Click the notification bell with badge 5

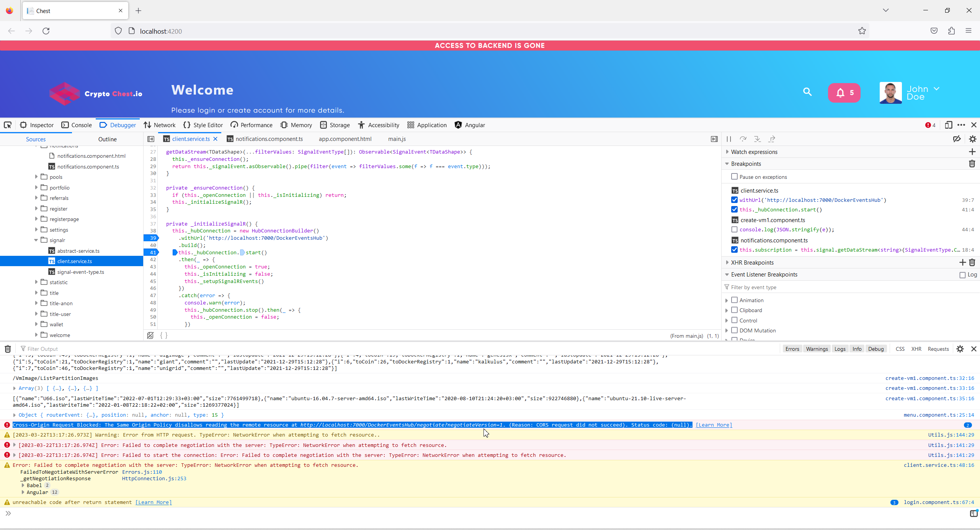coord(844,93)
